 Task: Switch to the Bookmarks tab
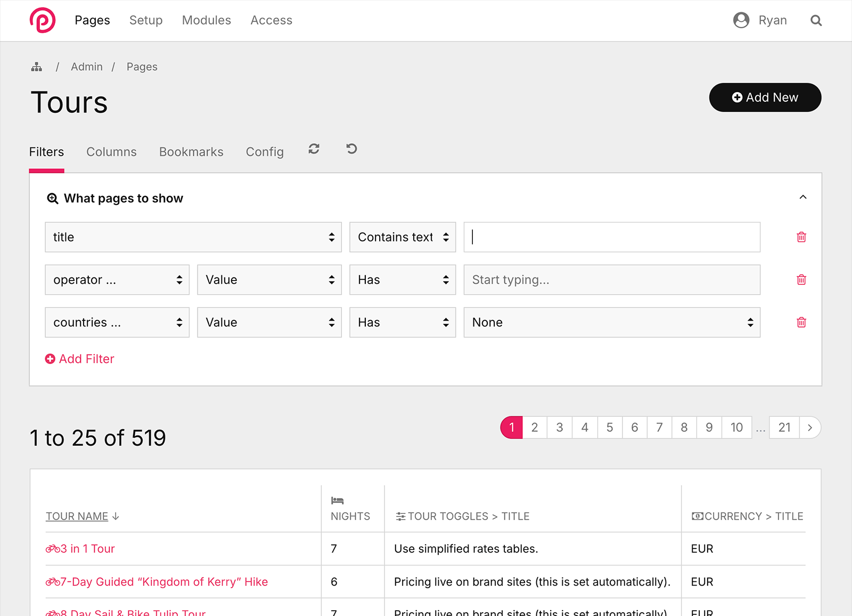click(x=191, y=152)
